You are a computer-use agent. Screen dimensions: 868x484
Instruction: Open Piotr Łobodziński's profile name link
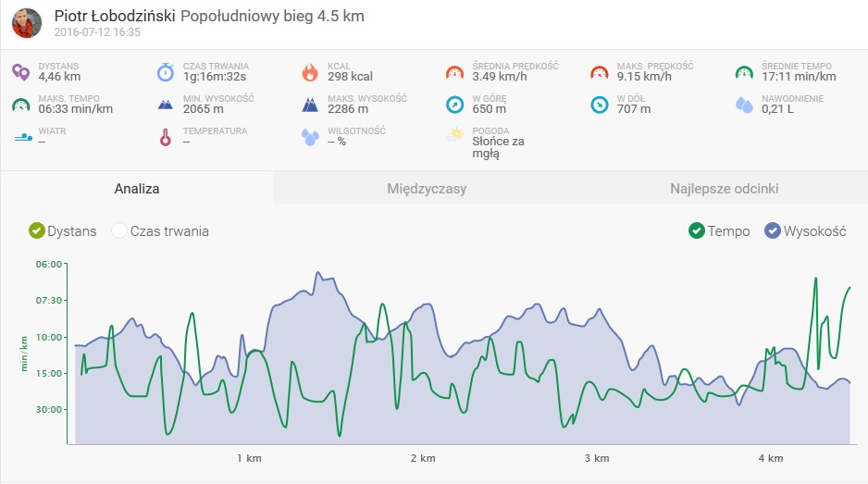point(115,16)
